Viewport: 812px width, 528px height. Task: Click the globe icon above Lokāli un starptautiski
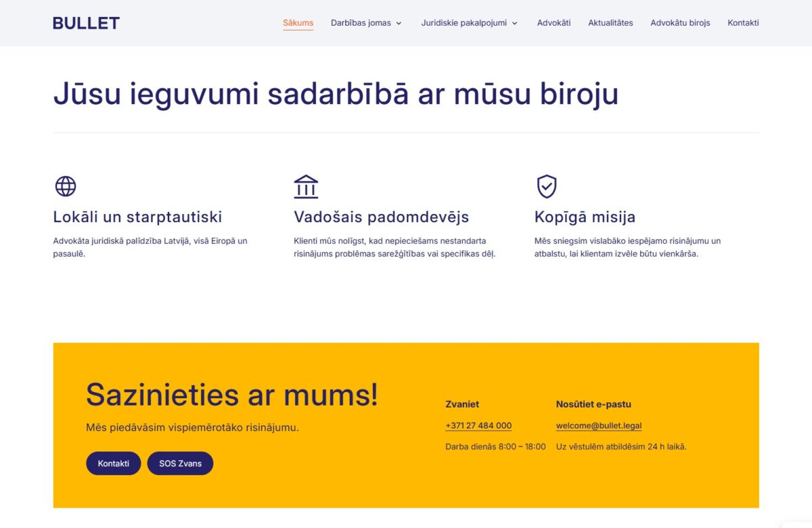click(65, 186)
